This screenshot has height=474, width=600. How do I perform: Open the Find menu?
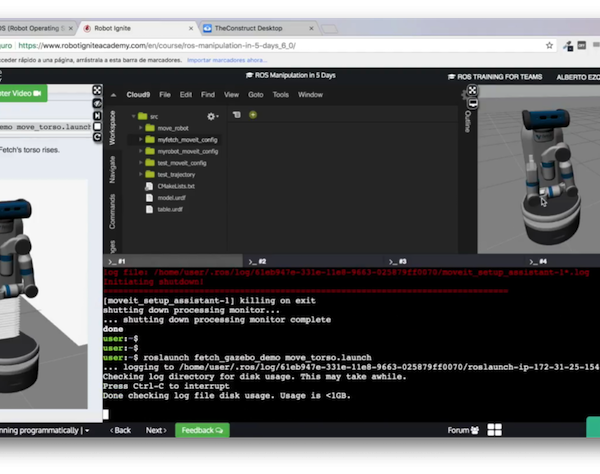point(208,95)
